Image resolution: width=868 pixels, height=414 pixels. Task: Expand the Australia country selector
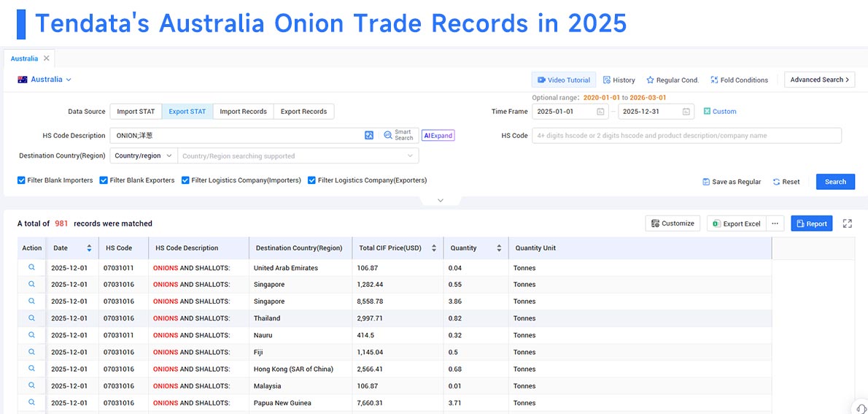tap(44, 80)
